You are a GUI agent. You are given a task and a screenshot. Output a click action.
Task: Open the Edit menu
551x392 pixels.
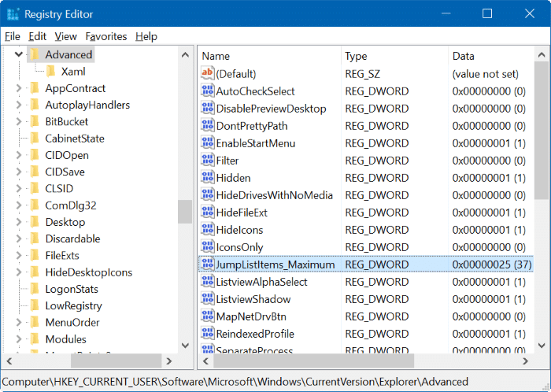[x=37, y=36]
